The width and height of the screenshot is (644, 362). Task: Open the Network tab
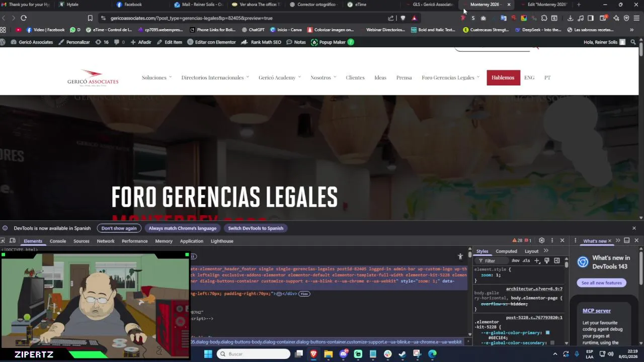[x=106, y=241]
